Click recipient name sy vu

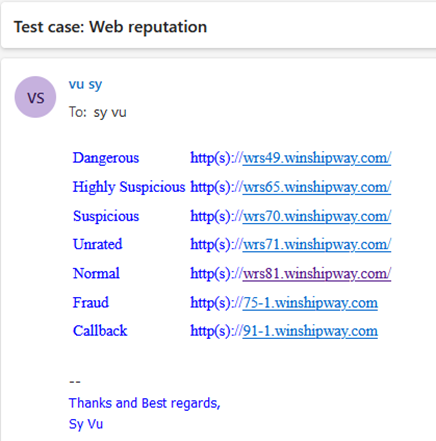tap(110, 112)
